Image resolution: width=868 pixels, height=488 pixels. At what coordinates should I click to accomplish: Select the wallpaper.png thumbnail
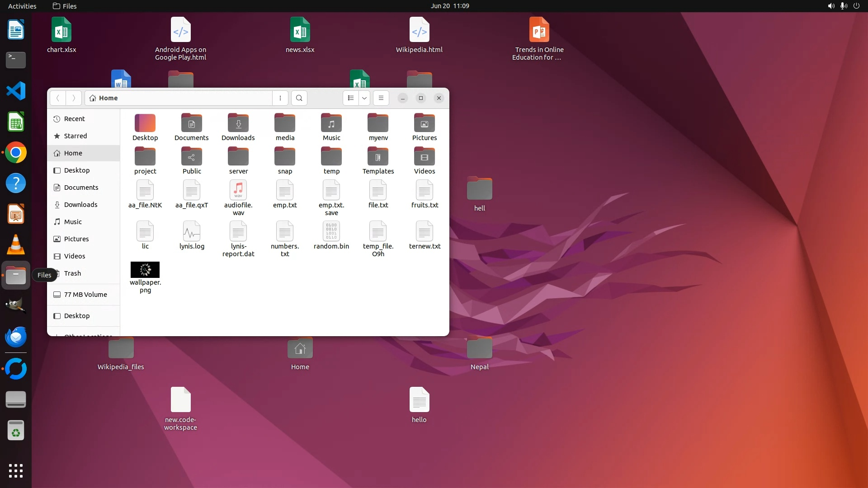pos(145,270)
